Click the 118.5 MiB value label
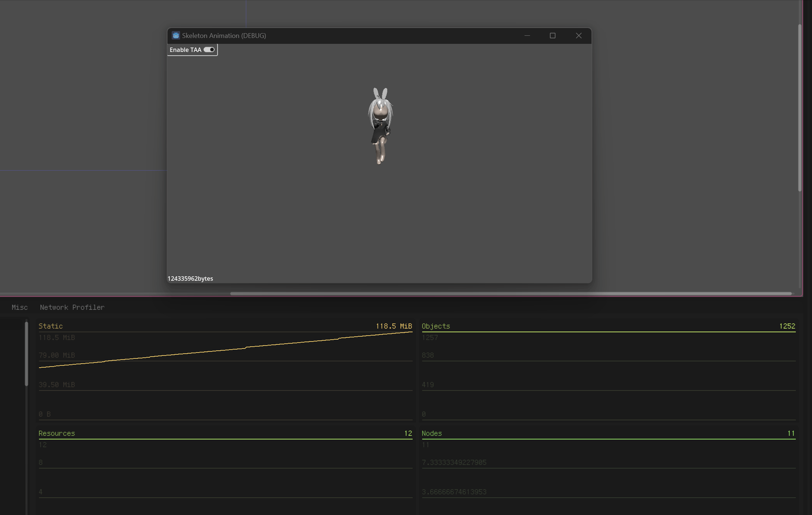 pyautogui.click(x=393, y=326)
